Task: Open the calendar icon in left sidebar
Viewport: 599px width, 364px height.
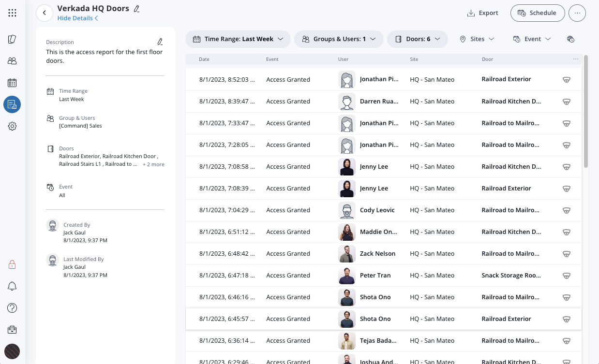Action: [13, 83]
